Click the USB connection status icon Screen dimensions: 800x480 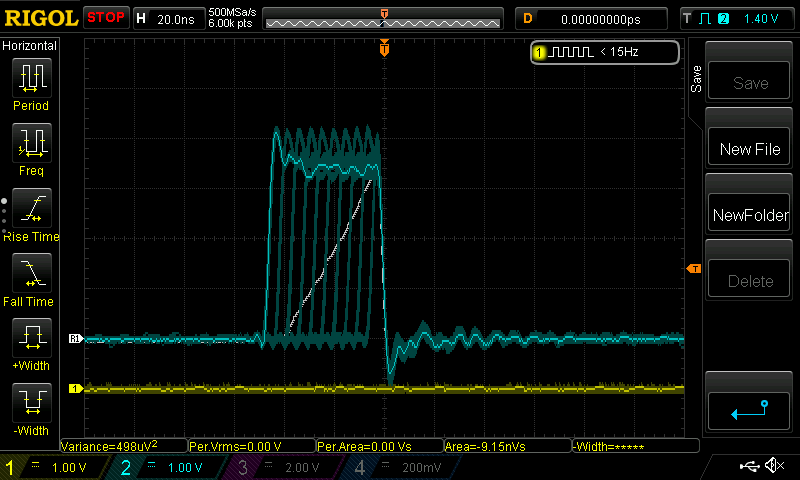coord(749,466)
